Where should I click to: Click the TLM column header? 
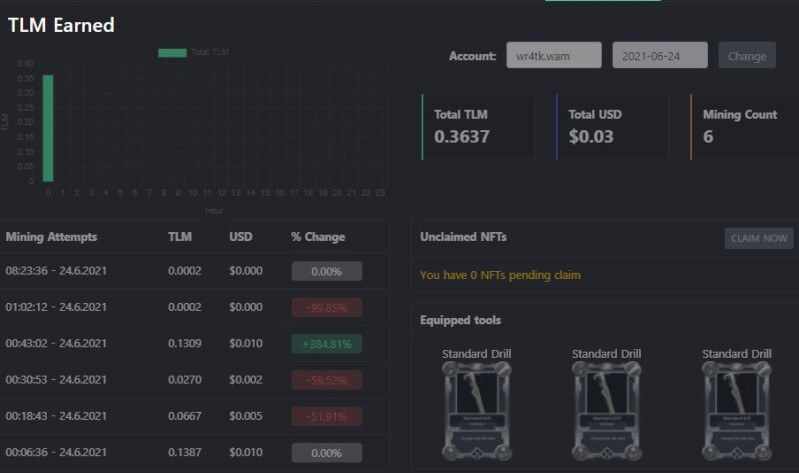[180, 237]
